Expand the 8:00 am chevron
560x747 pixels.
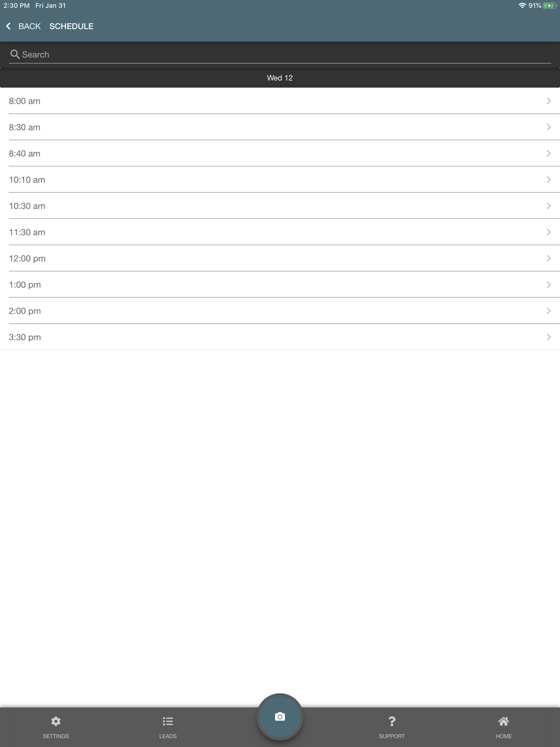pos(549,101)
